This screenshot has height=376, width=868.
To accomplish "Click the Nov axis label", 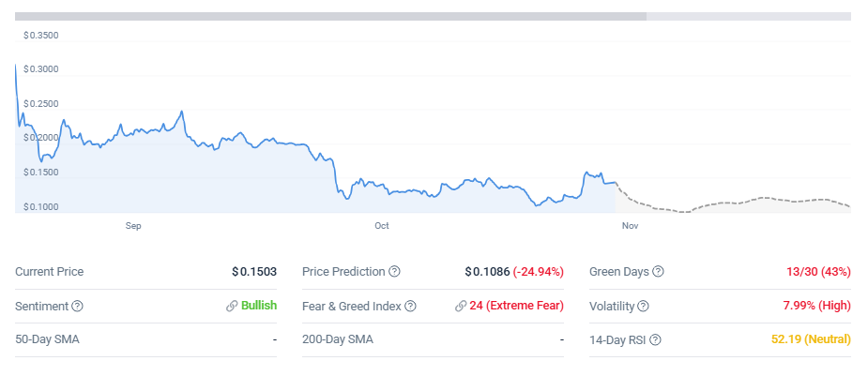I will (630, 226).
